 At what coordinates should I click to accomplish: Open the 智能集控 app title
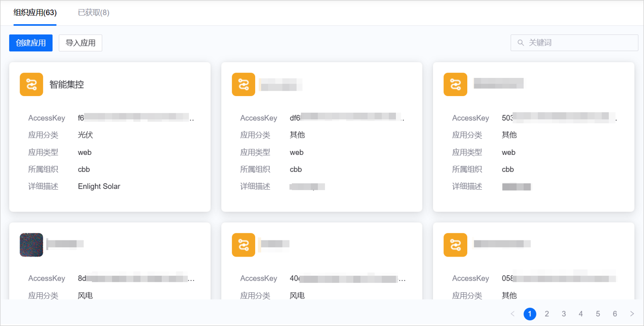pos(66,85)
